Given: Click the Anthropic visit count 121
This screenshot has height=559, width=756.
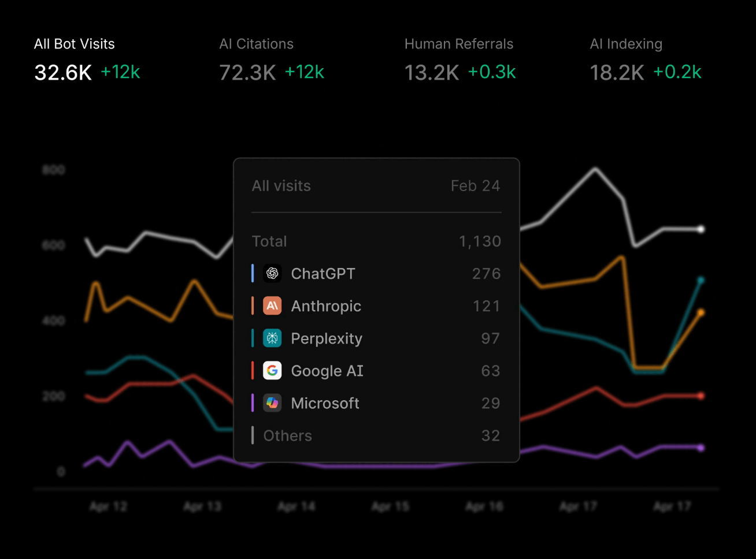Looking at the screenshot, I should tap(487, 306).
